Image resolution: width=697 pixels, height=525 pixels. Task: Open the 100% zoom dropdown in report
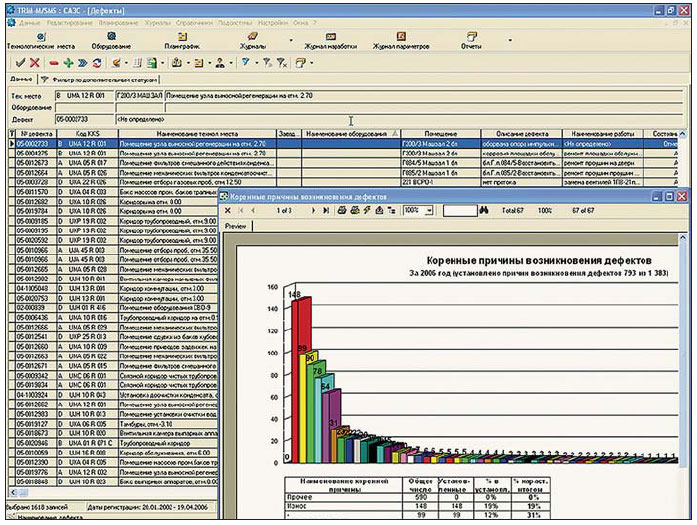click(x=429, y=211)
